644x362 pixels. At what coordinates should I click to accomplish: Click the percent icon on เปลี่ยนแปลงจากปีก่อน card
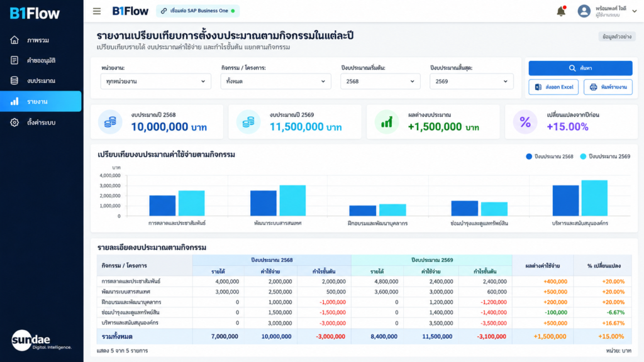[x=525, y=122]
